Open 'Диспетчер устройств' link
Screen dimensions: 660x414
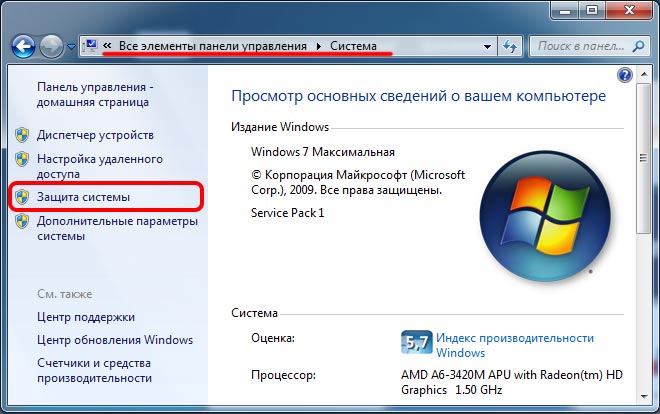(95, 135)
